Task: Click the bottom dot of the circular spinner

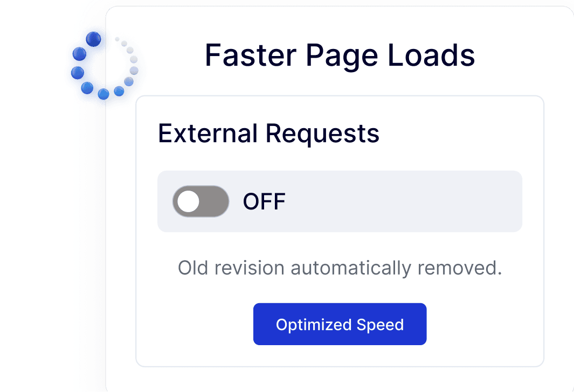Action: point(103,94)
